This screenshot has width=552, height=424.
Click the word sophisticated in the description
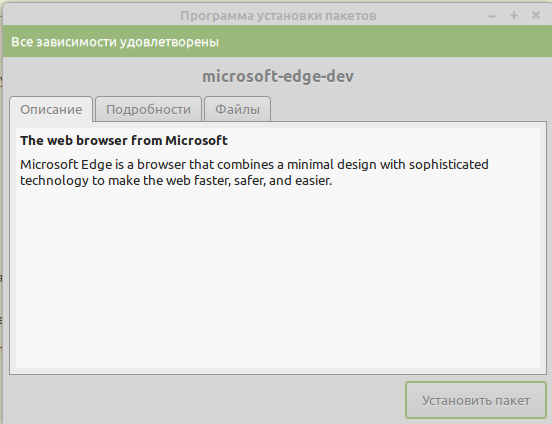448,164
